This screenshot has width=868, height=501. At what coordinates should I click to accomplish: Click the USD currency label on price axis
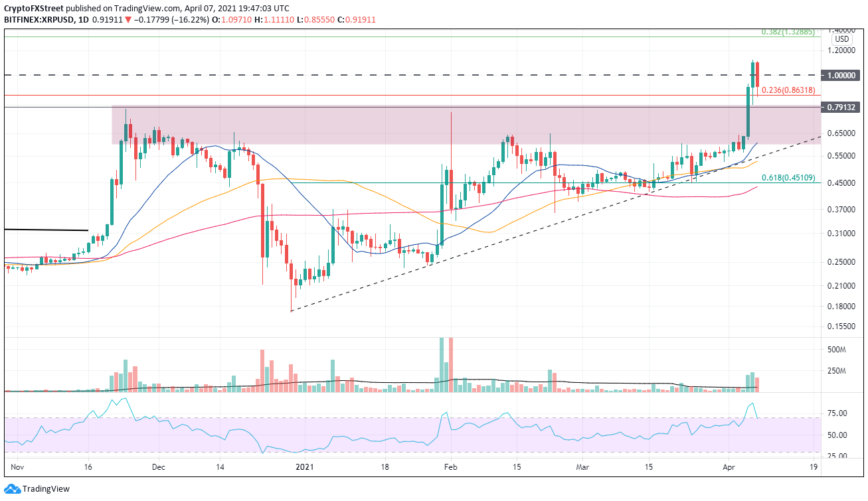pos(841,39)
